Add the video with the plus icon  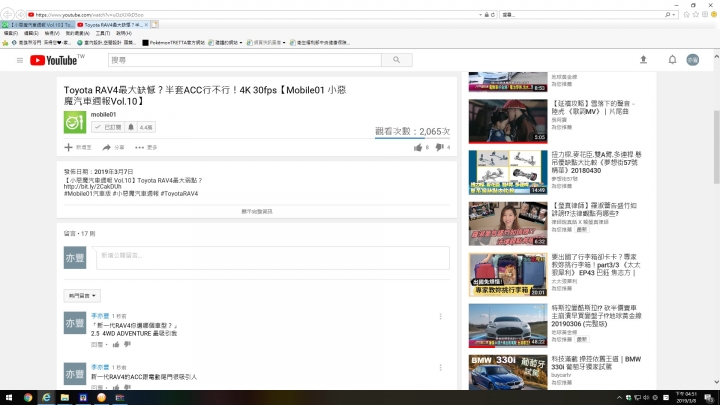68,147
